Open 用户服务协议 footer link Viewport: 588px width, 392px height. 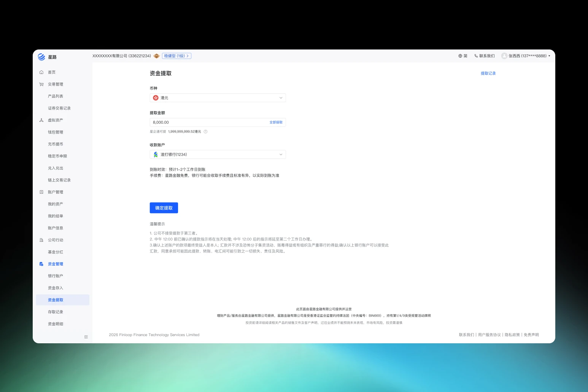(489, 335)
